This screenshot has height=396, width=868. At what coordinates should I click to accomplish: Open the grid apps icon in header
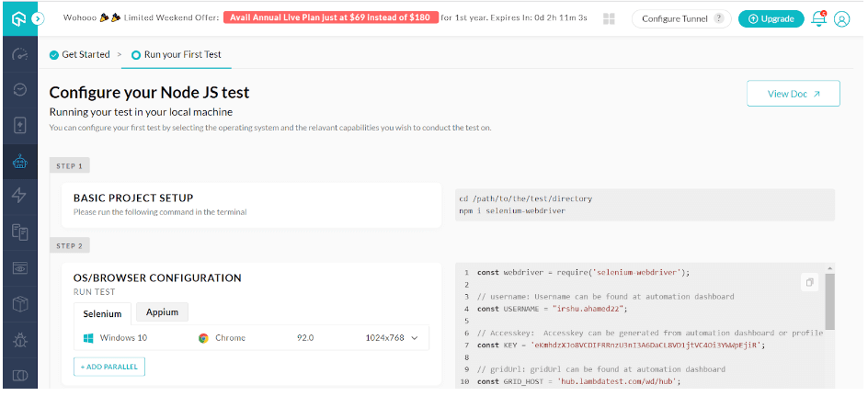tap(609, 18)
